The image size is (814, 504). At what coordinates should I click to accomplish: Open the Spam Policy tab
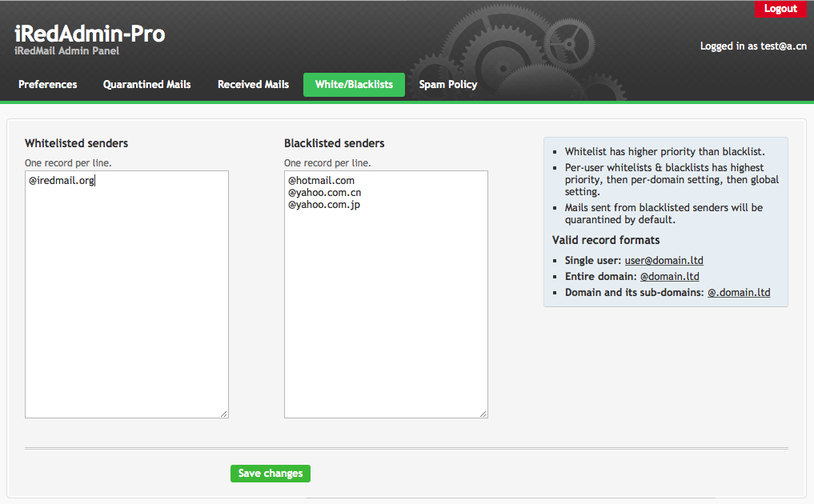(448, 85)
